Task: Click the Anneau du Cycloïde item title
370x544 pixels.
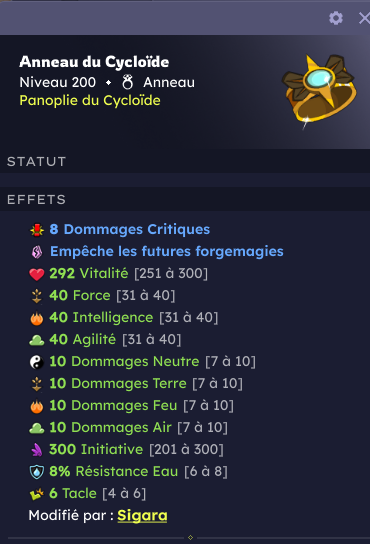Action: pyautogui.click(x=94, y=62)
